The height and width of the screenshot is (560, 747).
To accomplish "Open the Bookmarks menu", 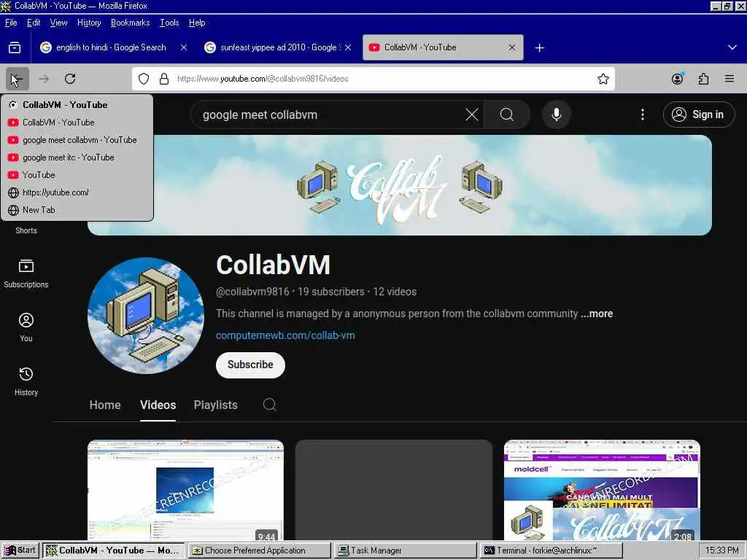I will point(130,23).
